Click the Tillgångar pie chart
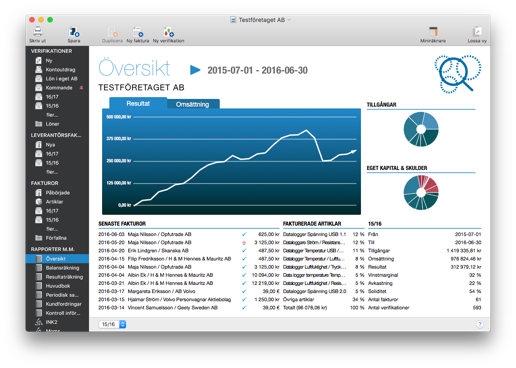The height and width of the screenshot is (368, 516). [x=421, y=129]
